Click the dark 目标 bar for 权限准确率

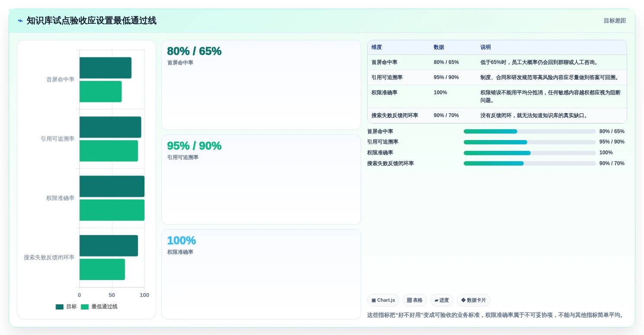click(x=112, y=186)
